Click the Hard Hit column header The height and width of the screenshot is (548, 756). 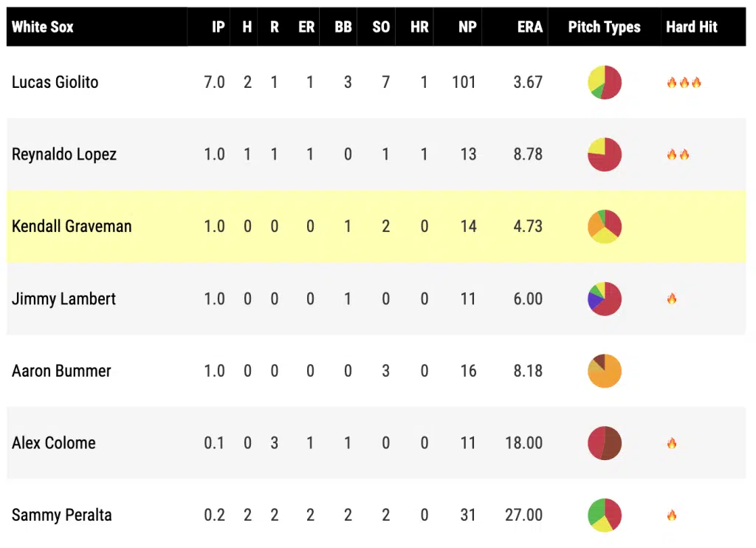(x=691, y=27)
